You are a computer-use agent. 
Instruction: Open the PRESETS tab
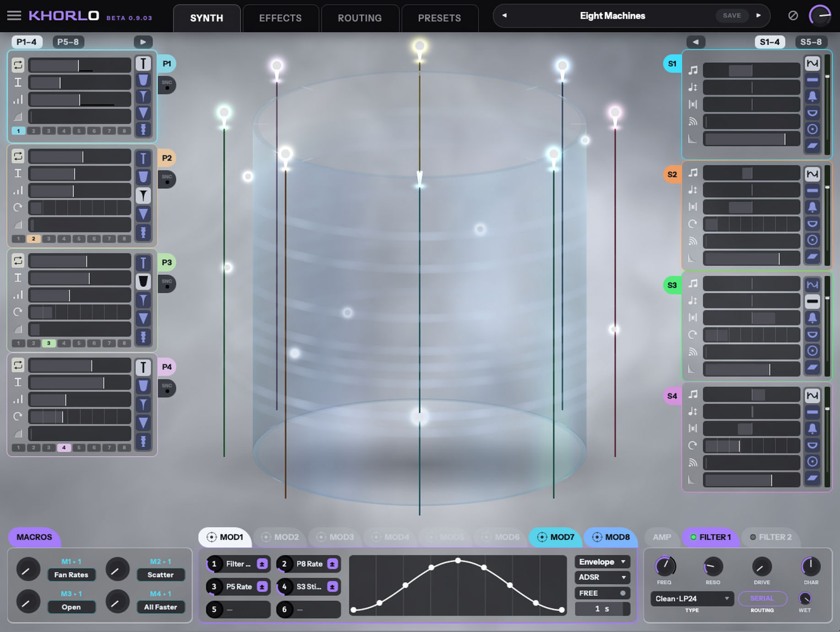point(439,18)
